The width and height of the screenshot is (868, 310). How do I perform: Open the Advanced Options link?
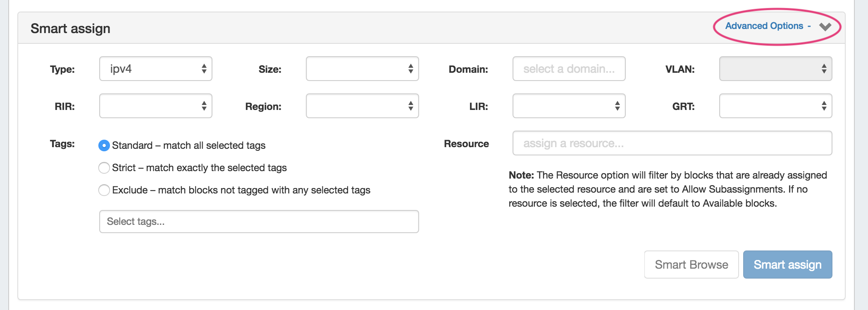[764, 26]
